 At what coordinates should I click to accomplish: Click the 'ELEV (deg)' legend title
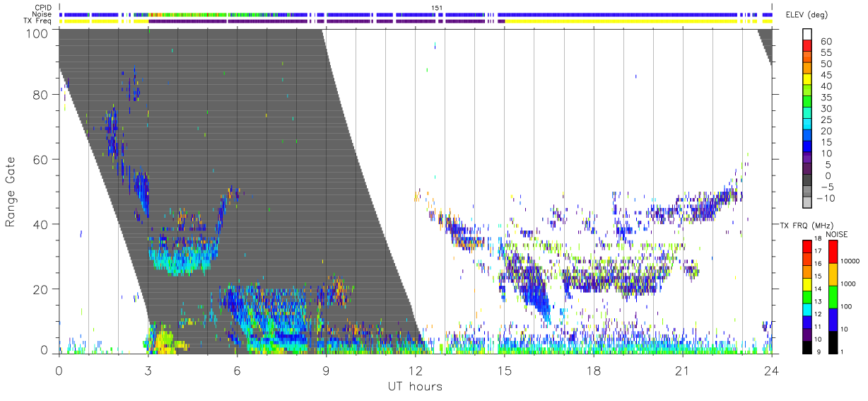click(x=807, y=15)
